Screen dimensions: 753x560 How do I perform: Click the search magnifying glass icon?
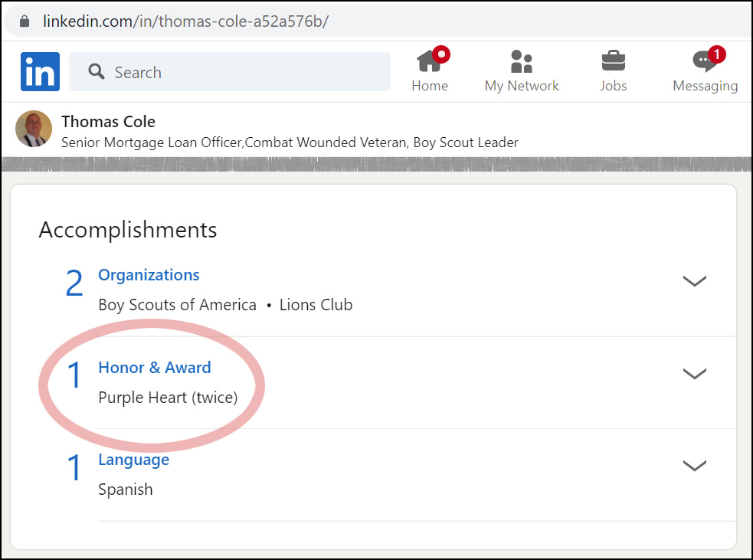point(97,72)
